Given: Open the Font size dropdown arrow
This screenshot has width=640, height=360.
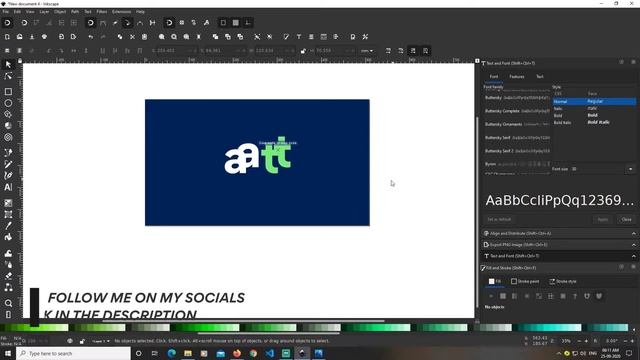Looking at the screenshot, I should pos(630,169).
